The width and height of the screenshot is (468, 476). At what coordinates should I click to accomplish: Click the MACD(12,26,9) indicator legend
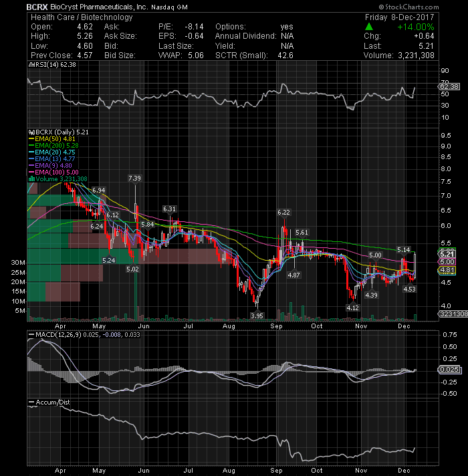[x=84, y=334]
